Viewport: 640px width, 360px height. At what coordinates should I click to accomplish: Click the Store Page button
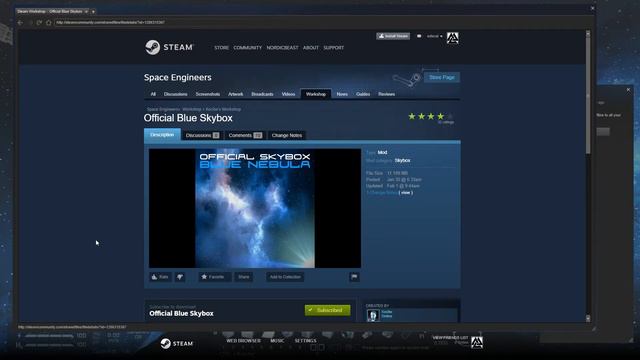click(442, 77)
